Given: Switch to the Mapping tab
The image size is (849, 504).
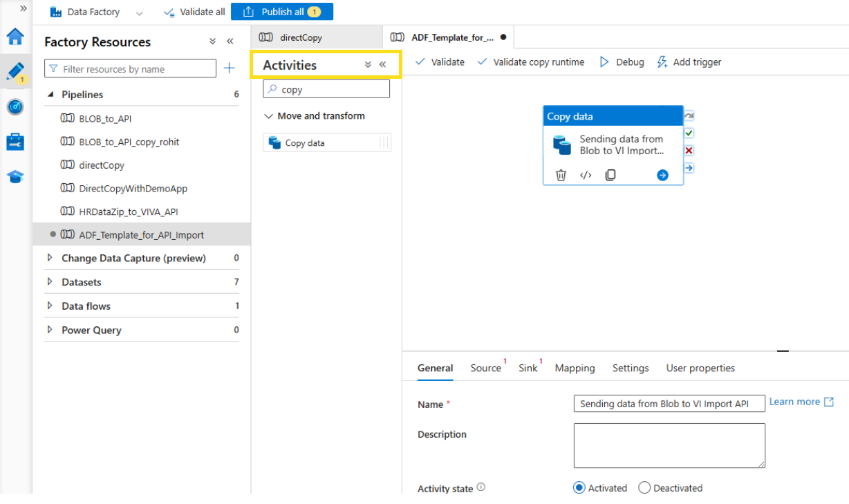Looking at the screenshot, I should tap(575, 368).
